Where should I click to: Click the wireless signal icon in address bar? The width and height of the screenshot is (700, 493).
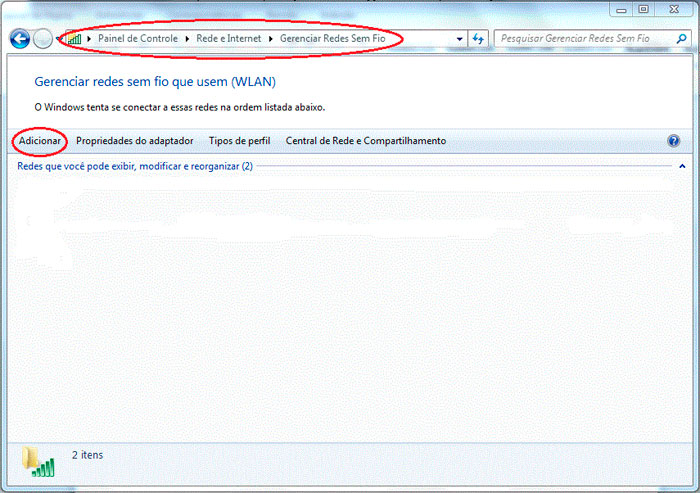click(x=75, y=39)
